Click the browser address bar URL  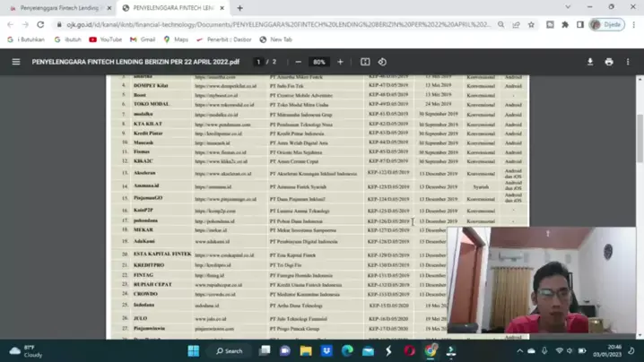click(269, 24)
